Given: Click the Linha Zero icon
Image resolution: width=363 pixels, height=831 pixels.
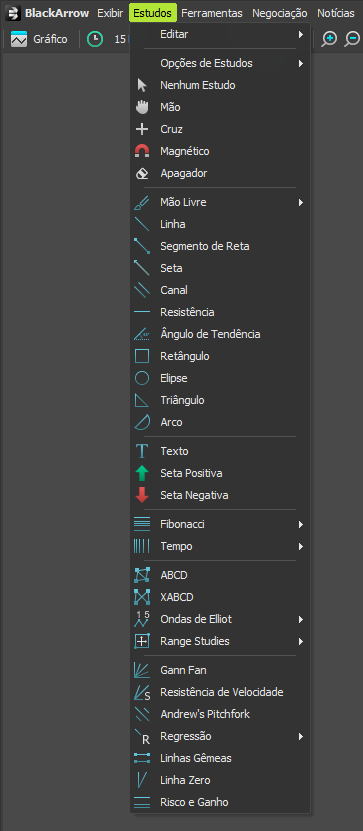Looking at the screenshot, I should (x=141, y=780).
